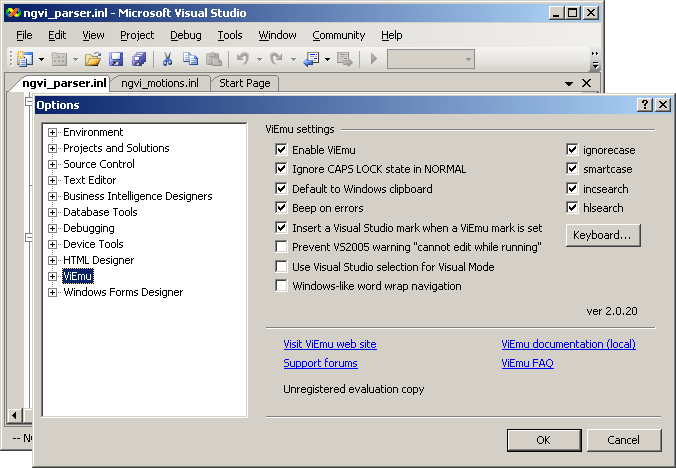Image resolution: width=676 pixels, height=468 pixels.
Task: Select Windows Forms Designer in the tree
Action: pyautogui.click(x=123, y=292)
